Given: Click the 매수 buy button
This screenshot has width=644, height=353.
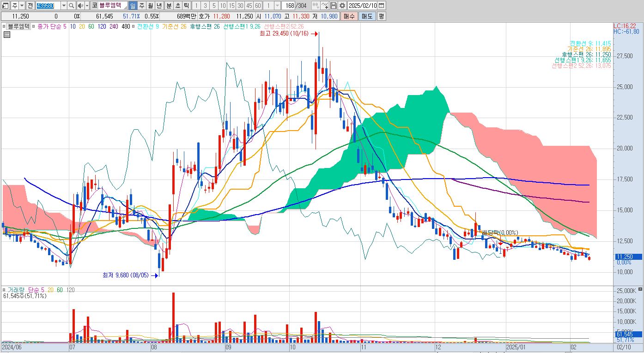Looking at the screenshot, I should pyautogui.click(x=349, y=16).
